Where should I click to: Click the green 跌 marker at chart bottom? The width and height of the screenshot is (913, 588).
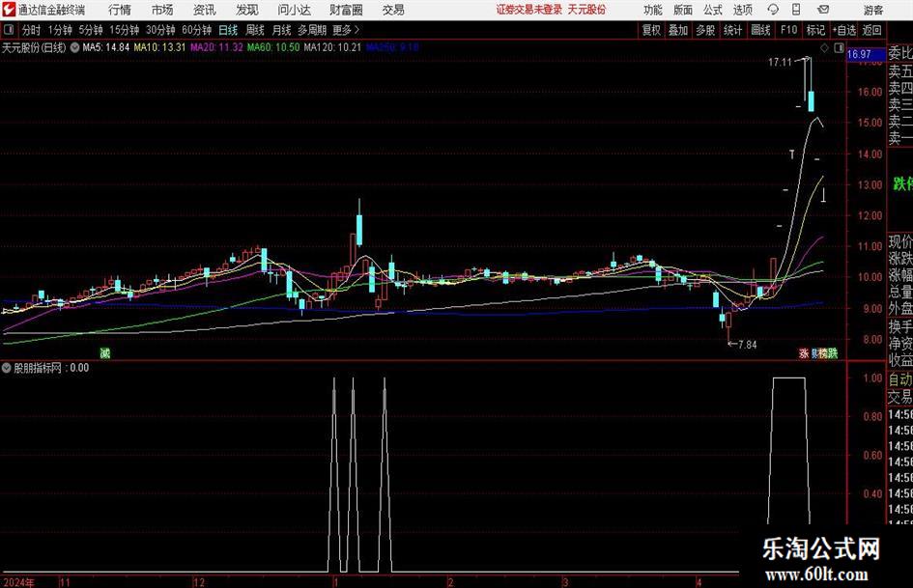pyautogui.click(x=833, y=352)
